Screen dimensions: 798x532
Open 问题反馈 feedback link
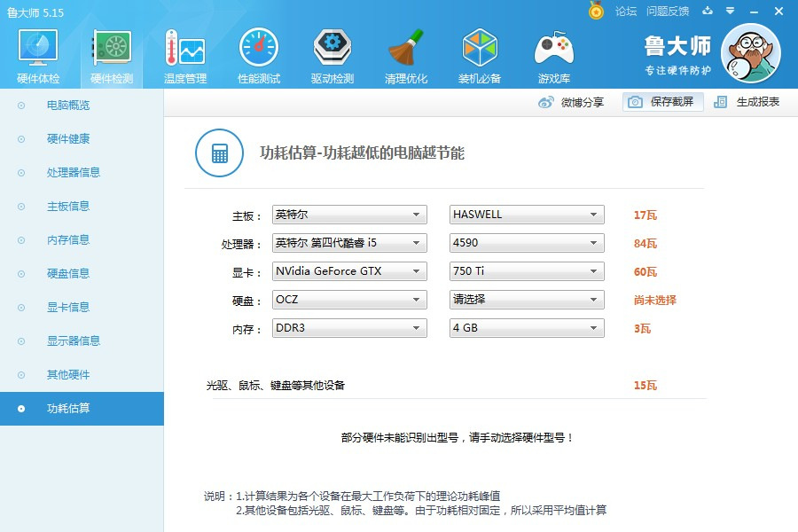click(x=667, y=12)
